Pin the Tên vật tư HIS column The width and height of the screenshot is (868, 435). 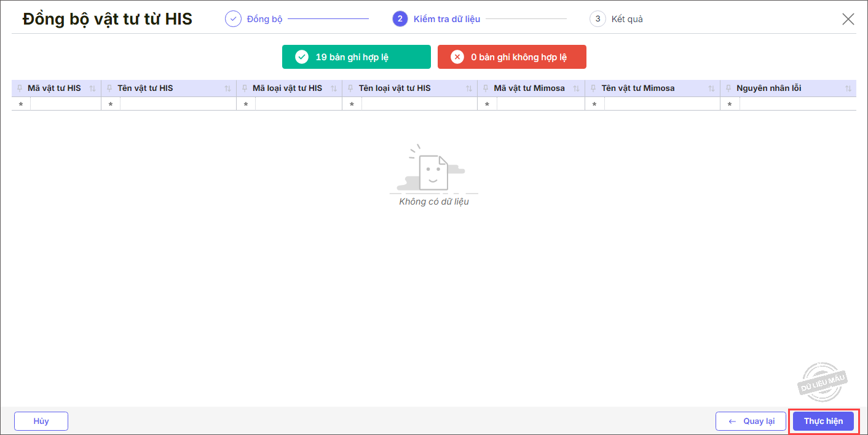point(110,88)
